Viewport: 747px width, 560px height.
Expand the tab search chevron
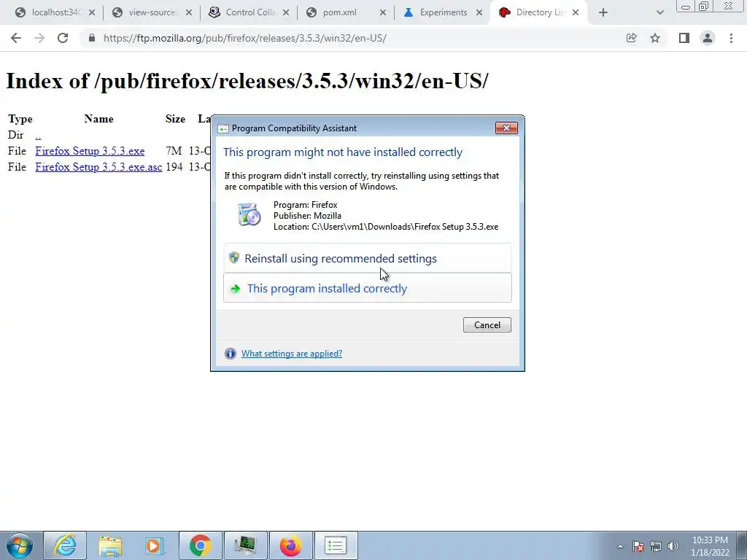point(659,13)
